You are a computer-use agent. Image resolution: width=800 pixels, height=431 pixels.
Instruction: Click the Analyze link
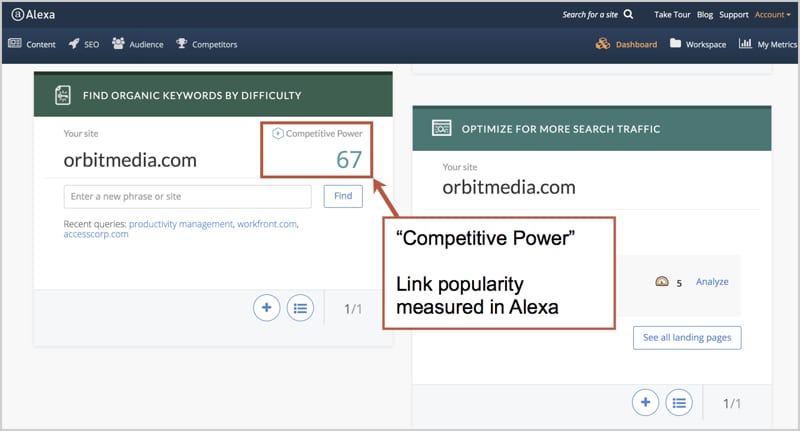click(x=712, y=282)
